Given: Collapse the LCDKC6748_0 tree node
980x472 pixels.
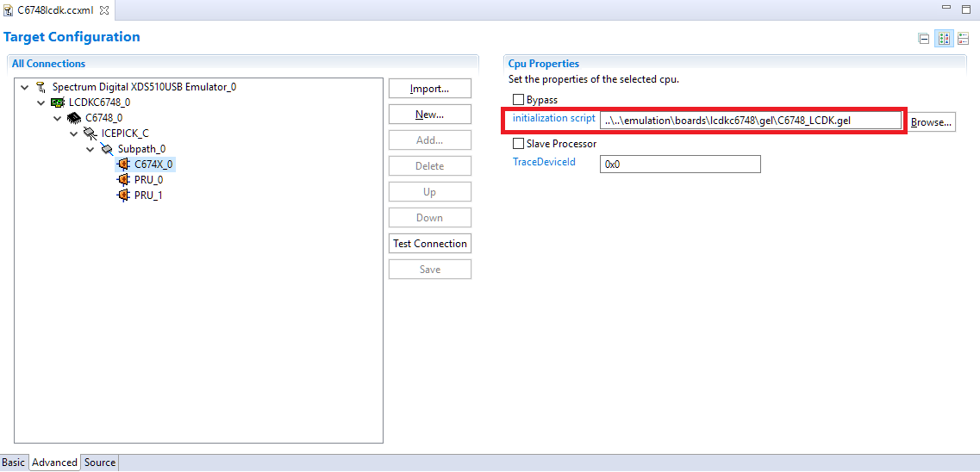Looking at the screenshot, I should (41, 102).
